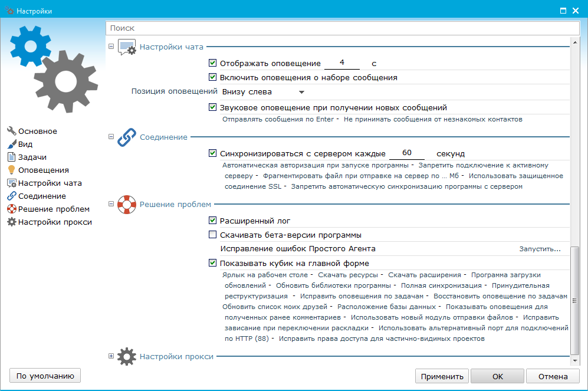Go to Настройки прокси in sidebar
The height and width of the screenshot is (391, 588).
pyautogui.click(x=55, y=222)
